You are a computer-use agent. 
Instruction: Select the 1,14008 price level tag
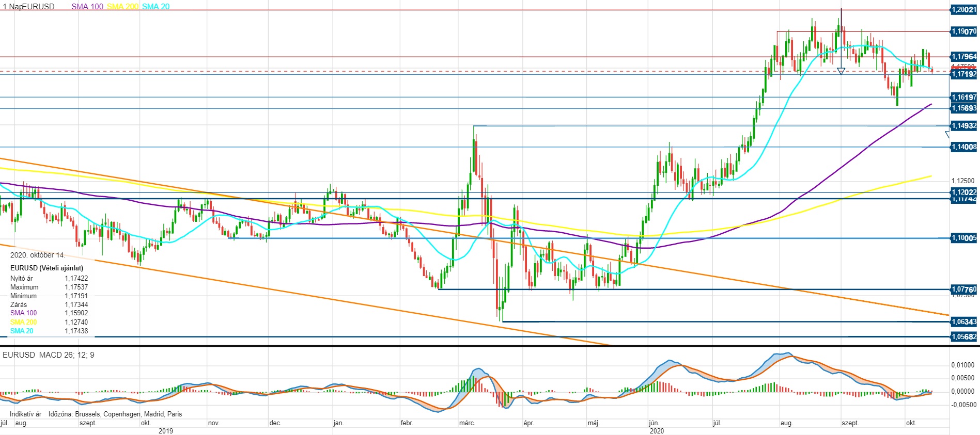(963, 147)
